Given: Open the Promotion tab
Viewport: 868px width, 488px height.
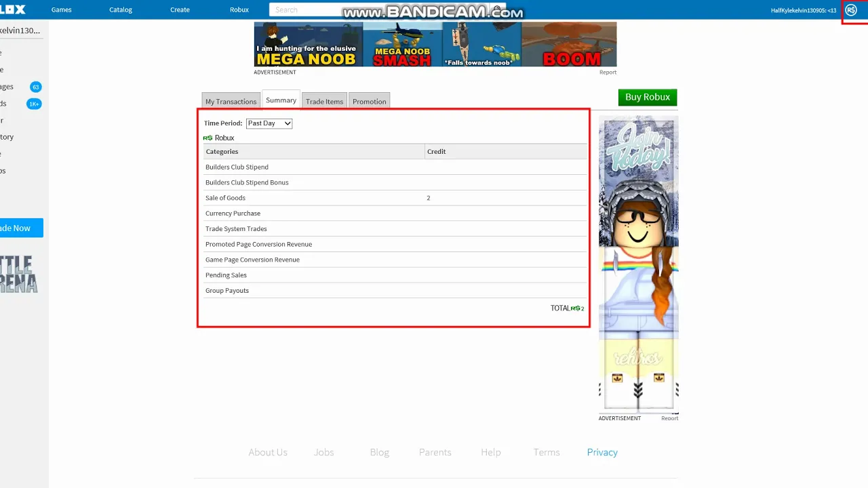Looking at the screenshot, I should coord(370,101).
